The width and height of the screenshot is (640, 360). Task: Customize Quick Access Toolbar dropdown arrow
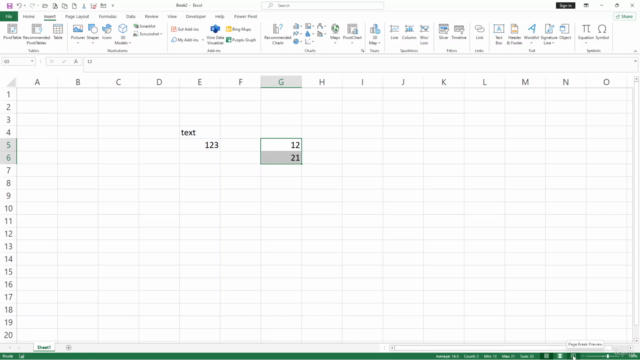click(x=113, y=6)
